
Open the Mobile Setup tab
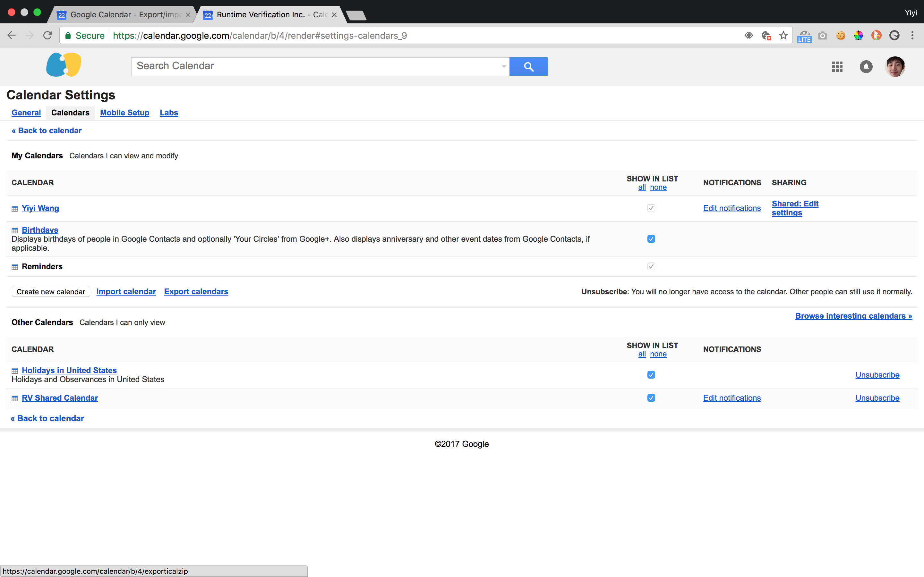click(x=124, y=113)
